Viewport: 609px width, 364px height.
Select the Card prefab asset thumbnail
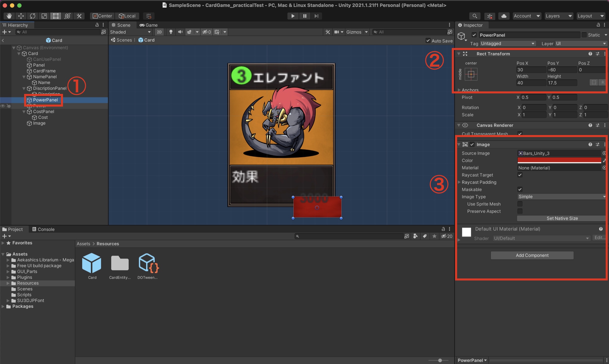point(92,263)
